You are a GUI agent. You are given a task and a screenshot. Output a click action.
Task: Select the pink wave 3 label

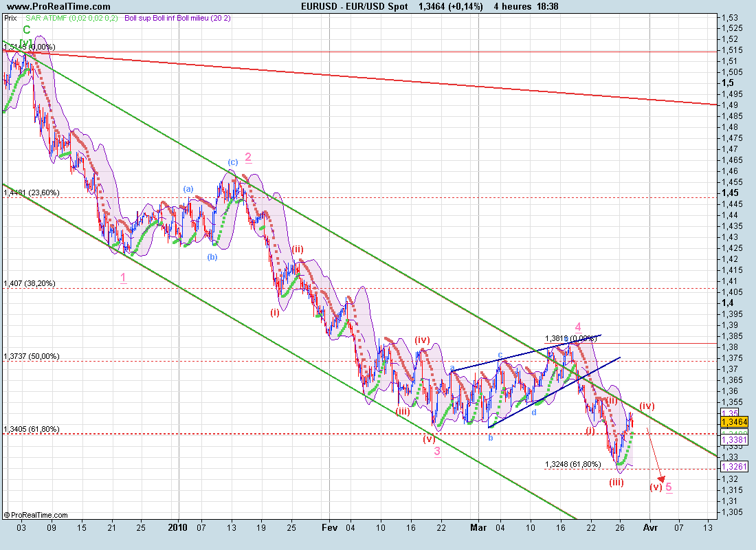[x=437, y=451]
